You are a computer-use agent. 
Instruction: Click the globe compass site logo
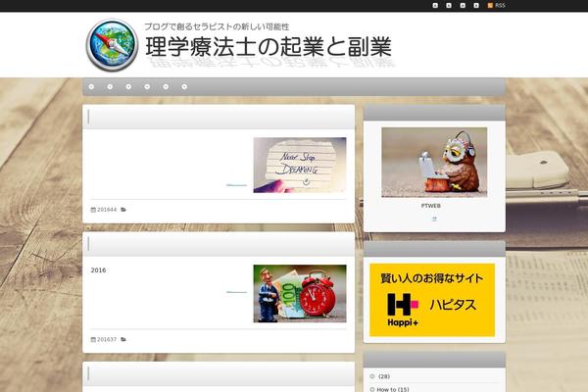(x=112, y=45)
